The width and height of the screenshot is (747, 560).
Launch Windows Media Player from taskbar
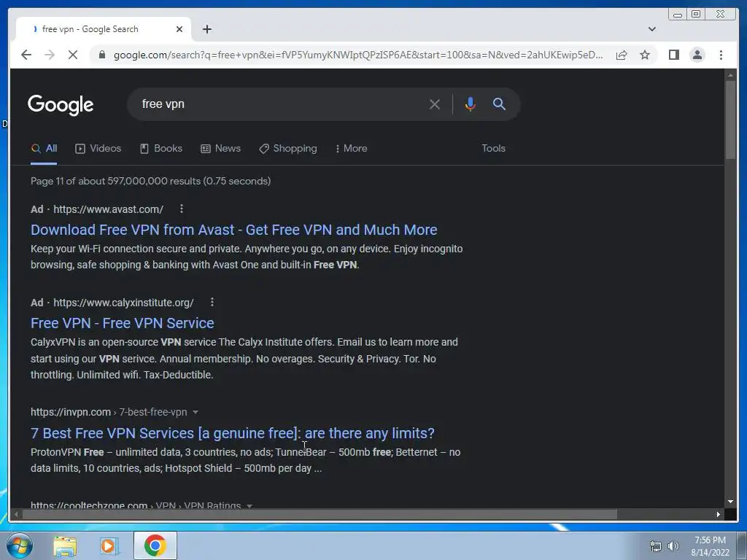(x=109, y=545)
